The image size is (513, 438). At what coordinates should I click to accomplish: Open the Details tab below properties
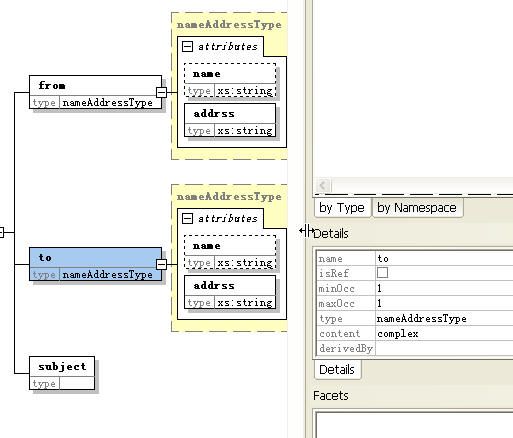coord(337,370)
